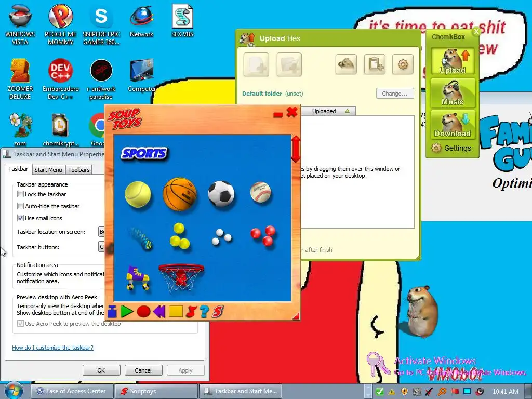Click the orange shield tray icon

(x=404, y=392)
